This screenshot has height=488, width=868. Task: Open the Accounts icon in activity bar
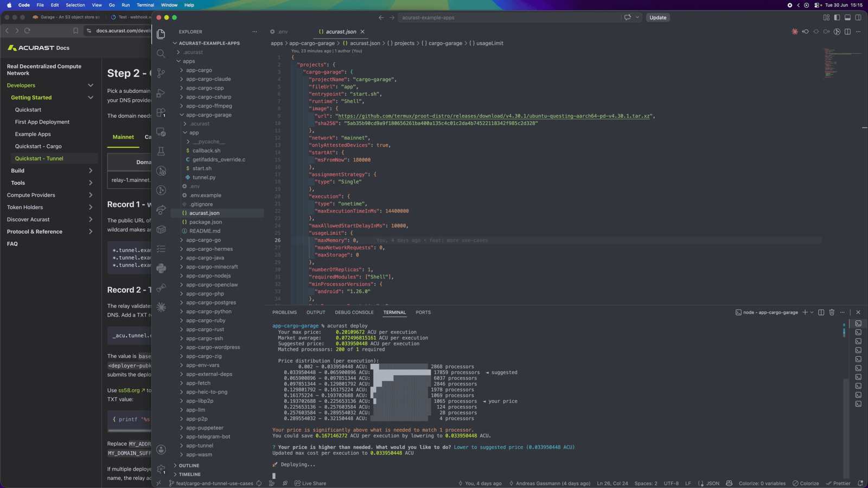[161, 450]
